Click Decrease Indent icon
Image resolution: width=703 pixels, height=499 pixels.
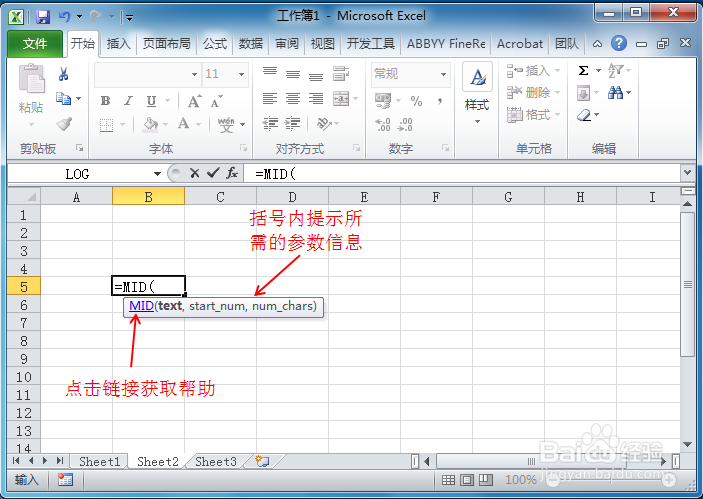270,123
